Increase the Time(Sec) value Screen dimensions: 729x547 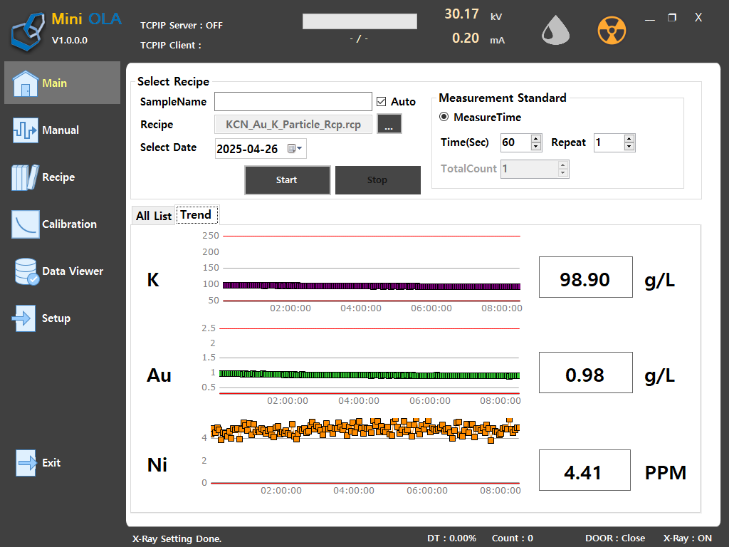tap(536, 138)
